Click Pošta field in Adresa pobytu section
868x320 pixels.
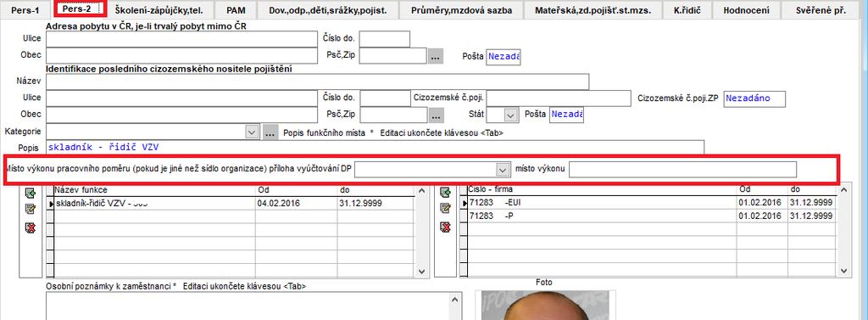click(x=504, y=57)
